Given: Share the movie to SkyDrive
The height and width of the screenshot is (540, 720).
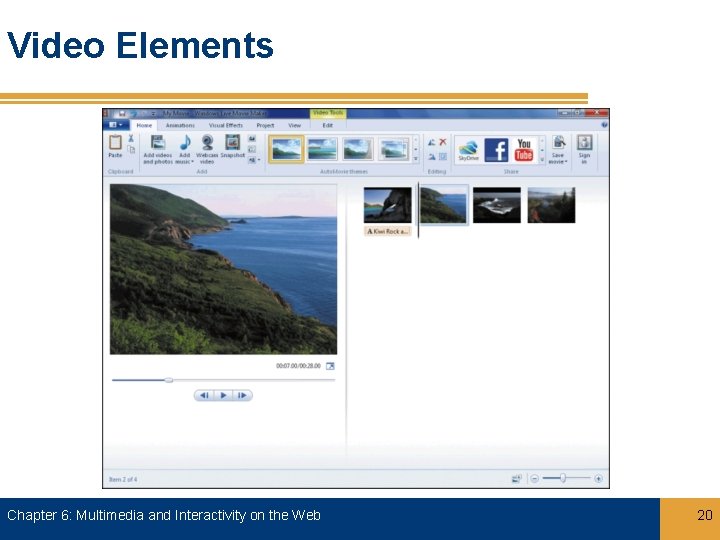Looking at the screenshot, I should 468,150.
